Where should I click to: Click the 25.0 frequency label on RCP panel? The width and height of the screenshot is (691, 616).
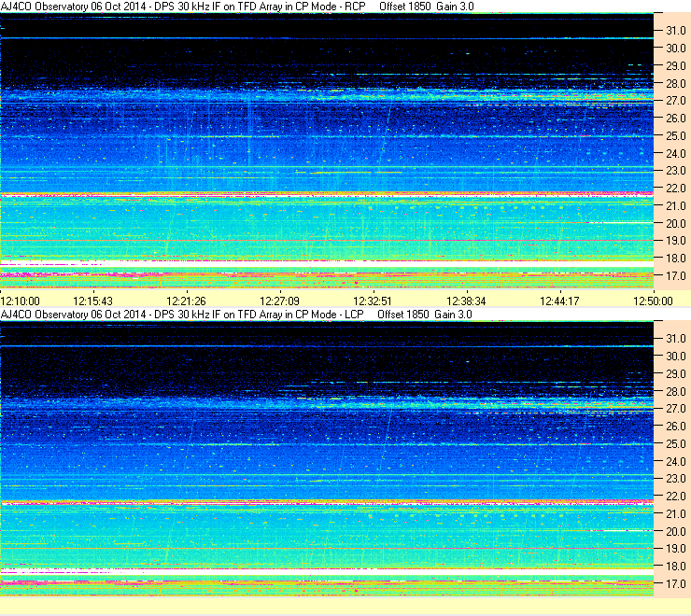coord(676,135)
